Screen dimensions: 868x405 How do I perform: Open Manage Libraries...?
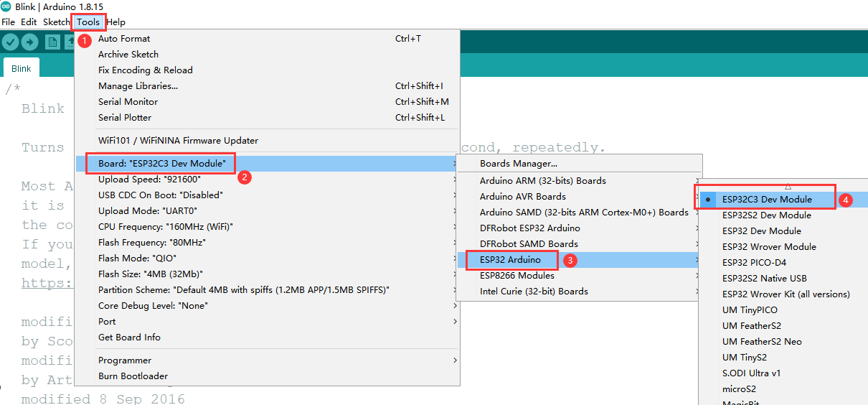(x=266, y=86)
